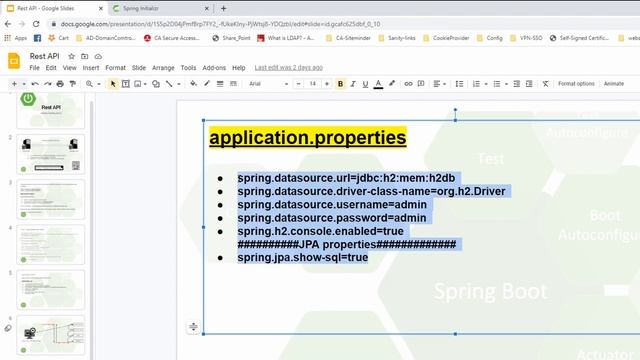
Task: Click the Animate button
Action: click(613, 84)
